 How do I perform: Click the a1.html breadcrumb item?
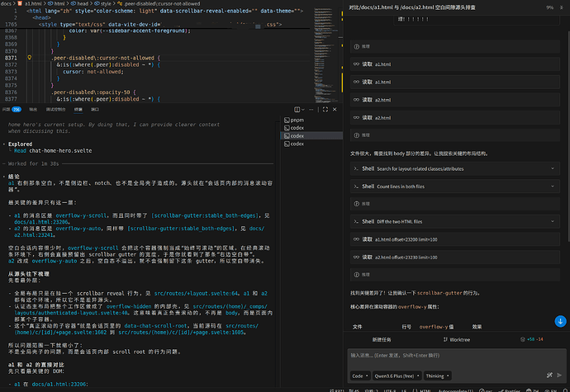31,3
